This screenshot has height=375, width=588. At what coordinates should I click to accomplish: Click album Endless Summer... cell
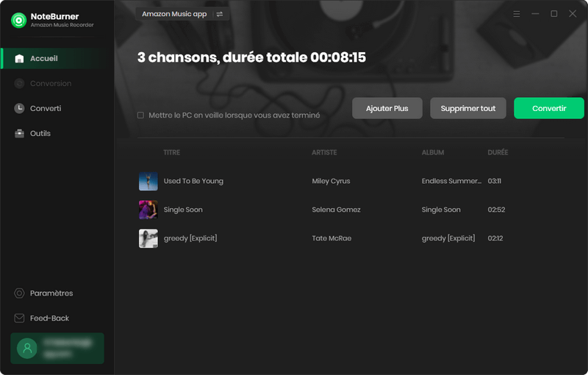pos(451,181)
